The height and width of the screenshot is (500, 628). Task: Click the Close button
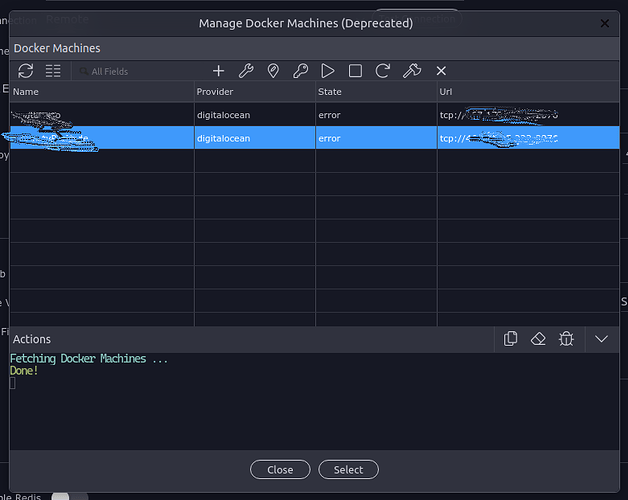tap(280, 470)
